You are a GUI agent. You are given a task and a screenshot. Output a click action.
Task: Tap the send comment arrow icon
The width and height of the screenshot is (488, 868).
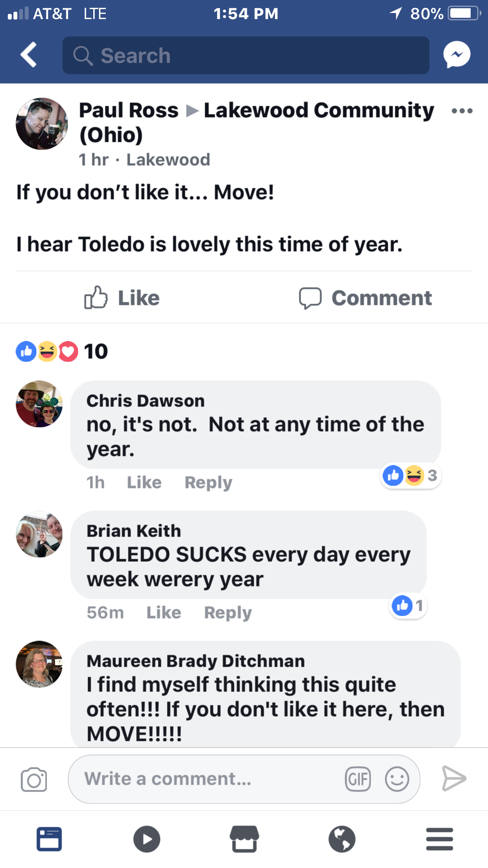[454, 779]
